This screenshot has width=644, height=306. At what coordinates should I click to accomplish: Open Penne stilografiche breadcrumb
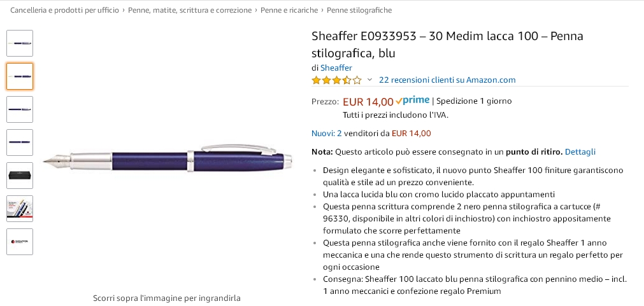tap(359, 10)
